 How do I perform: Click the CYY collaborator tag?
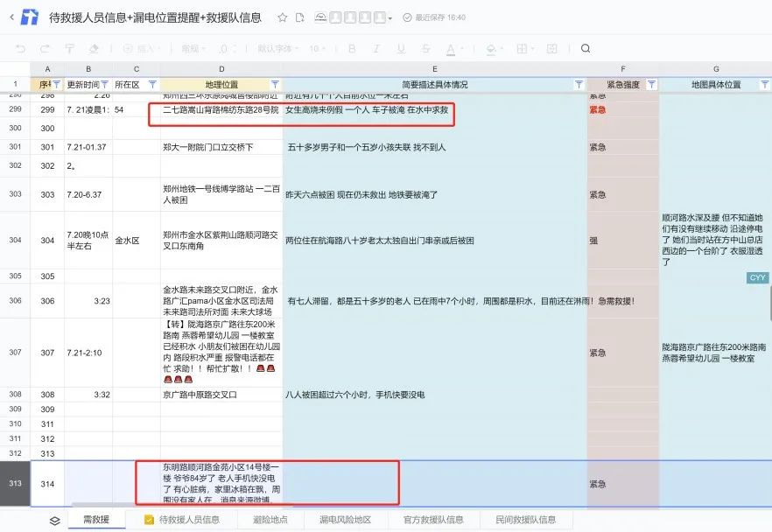click(757, 277)
